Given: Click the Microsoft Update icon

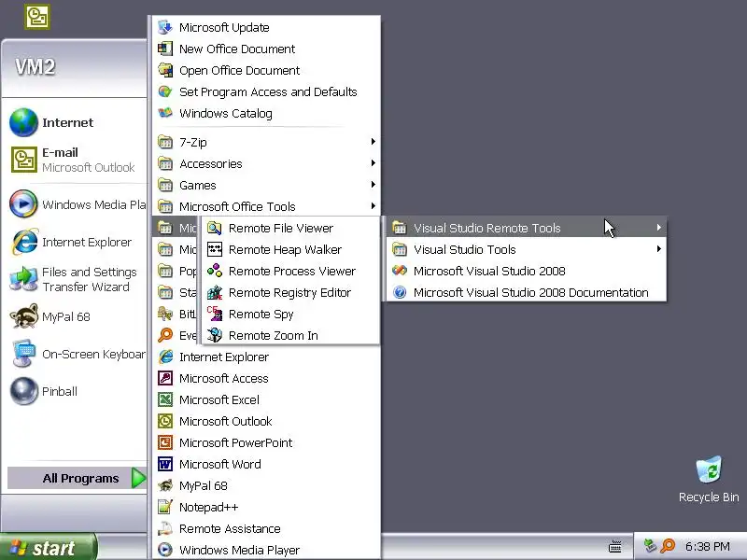Looking at the screenshot, I should click(x=165, y=27).
